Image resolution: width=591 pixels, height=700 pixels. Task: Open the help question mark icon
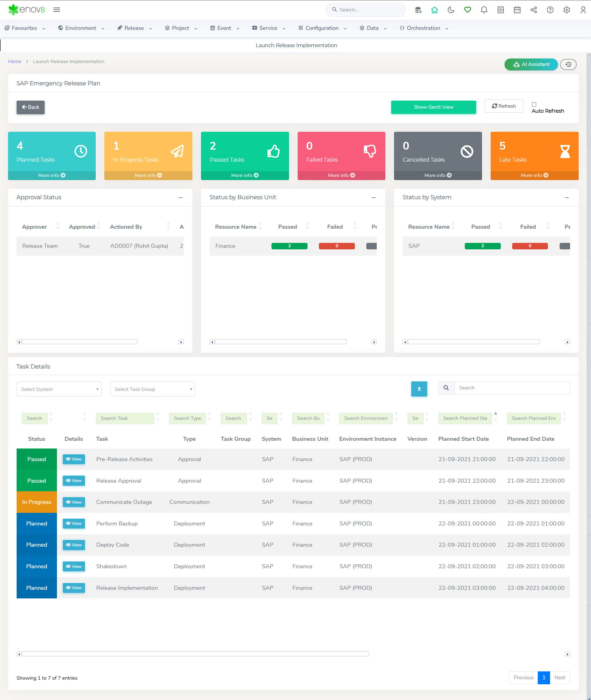(550, 10)
